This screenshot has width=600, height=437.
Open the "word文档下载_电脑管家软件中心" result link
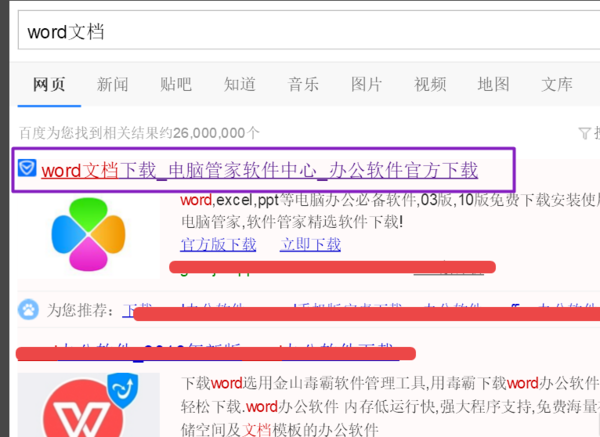pos(259,170)
